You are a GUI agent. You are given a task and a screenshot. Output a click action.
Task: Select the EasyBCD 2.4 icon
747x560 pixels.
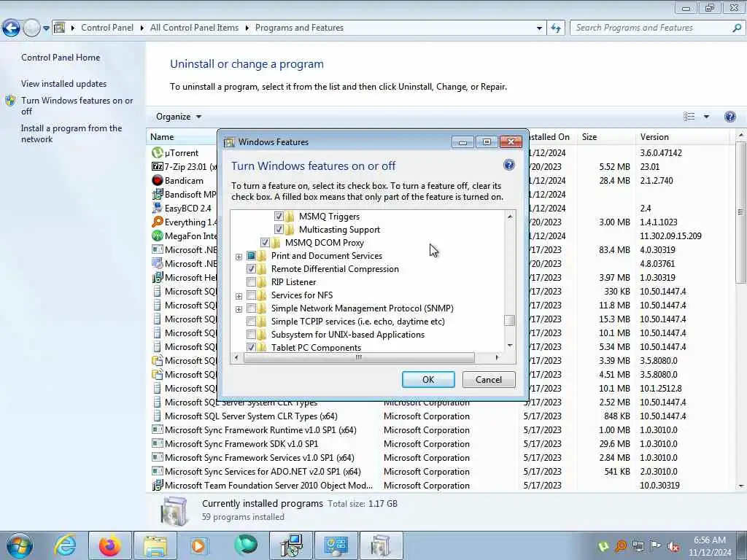coord(158,208)
